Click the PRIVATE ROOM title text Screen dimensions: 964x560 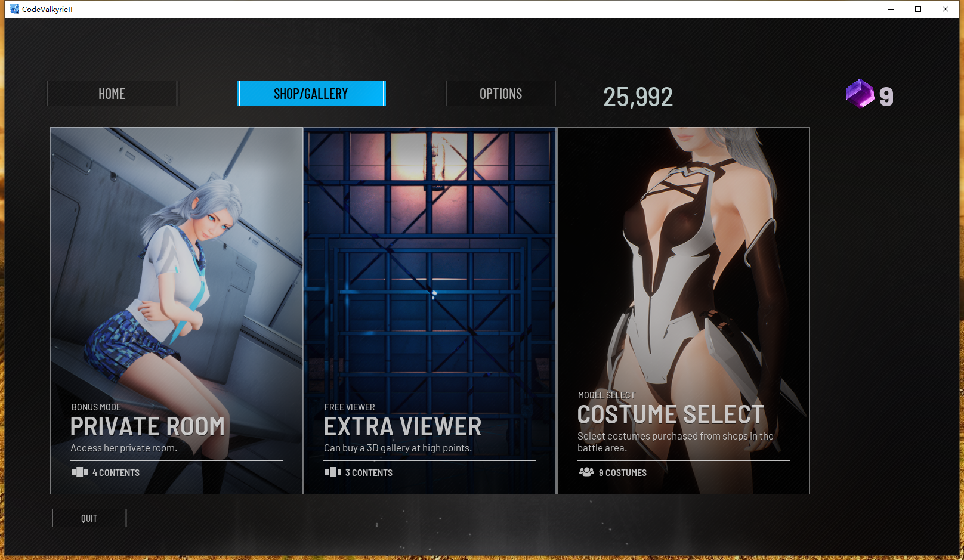(x=147, y=427)
